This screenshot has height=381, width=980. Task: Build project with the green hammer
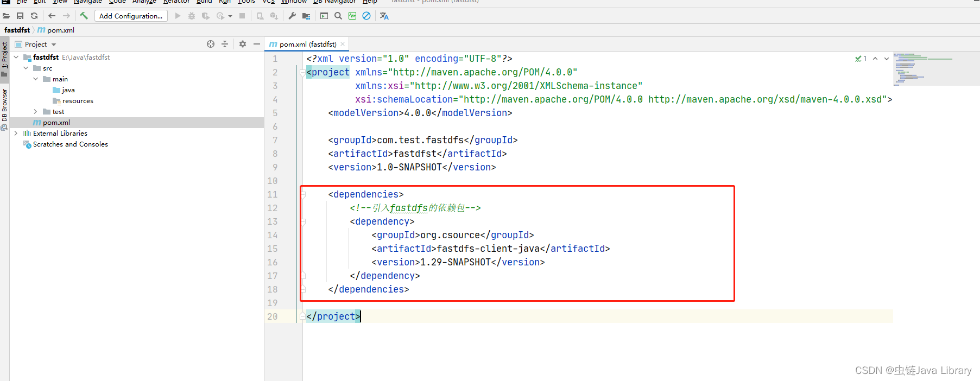pyautogui.click(x=84, y=16)
